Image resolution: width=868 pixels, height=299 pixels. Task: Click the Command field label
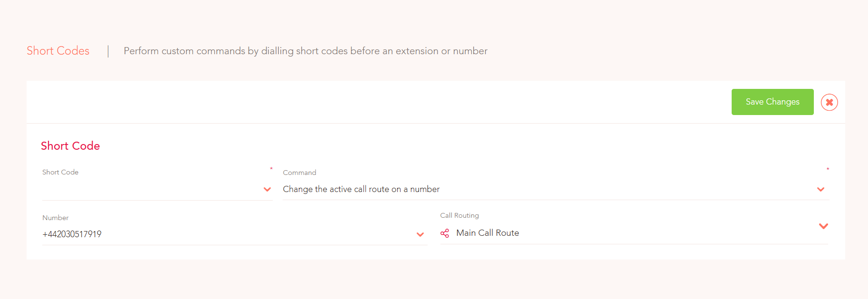click(x=299, y=173)
